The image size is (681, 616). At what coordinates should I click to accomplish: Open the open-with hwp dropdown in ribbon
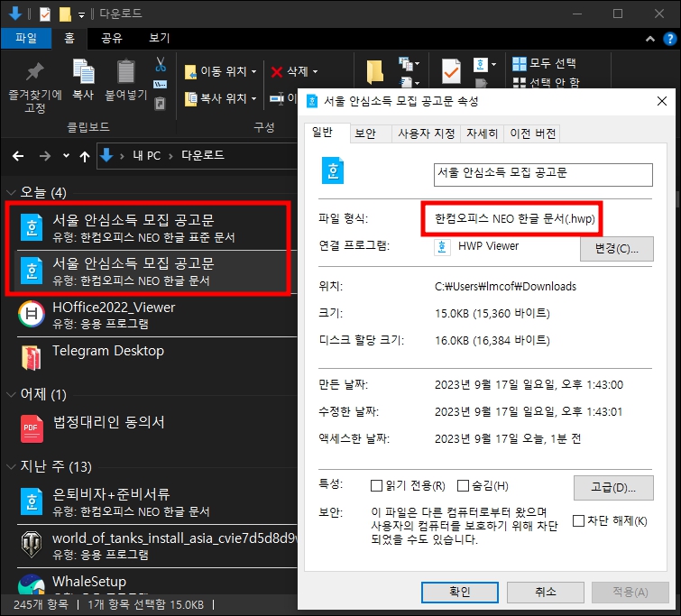(493, 65)
